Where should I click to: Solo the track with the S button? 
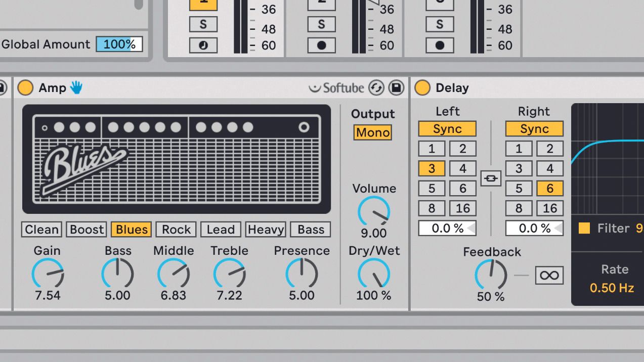click(x=203, y=24)
